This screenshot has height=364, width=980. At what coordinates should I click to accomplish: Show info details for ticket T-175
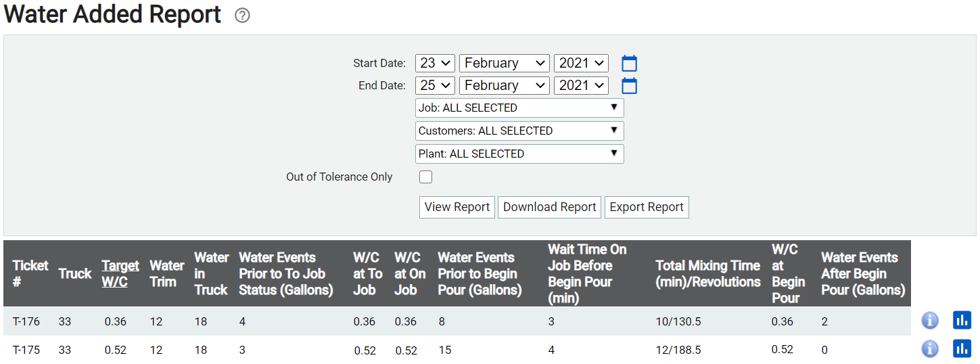tap(930, 349)
